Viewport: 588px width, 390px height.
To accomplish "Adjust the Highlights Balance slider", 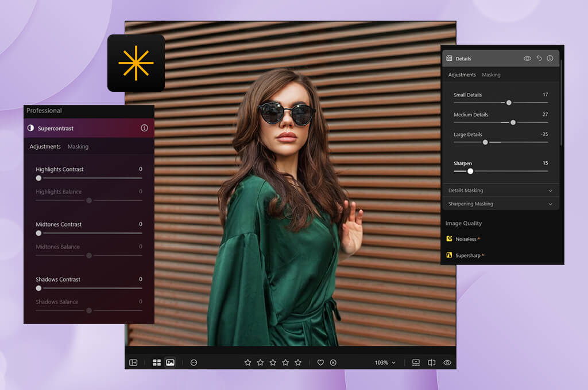I will [x=89, y=200].
